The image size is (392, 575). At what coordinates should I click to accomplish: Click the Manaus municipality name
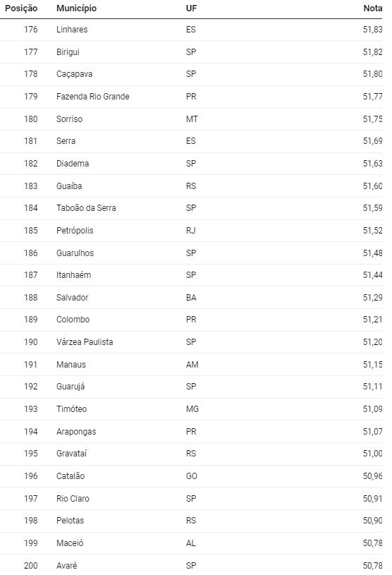click(x=71, y=365)
